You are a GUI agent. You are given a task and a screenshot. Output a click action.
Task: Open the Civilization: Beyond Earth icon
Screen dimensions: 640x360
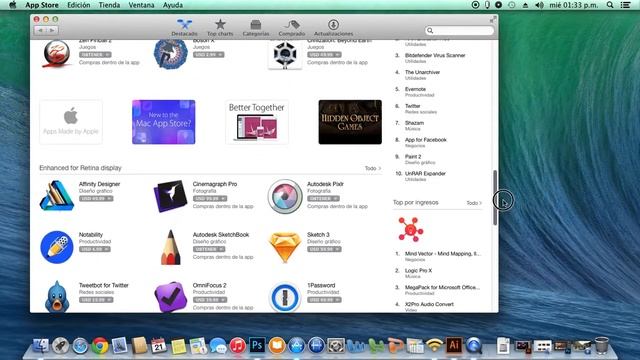(285, 54)
